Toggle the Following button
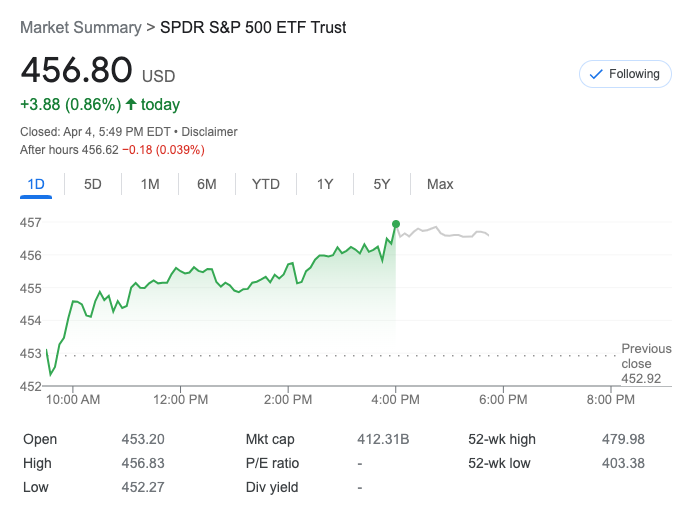Viewport: 694px width, 509px height. (625, 74)
